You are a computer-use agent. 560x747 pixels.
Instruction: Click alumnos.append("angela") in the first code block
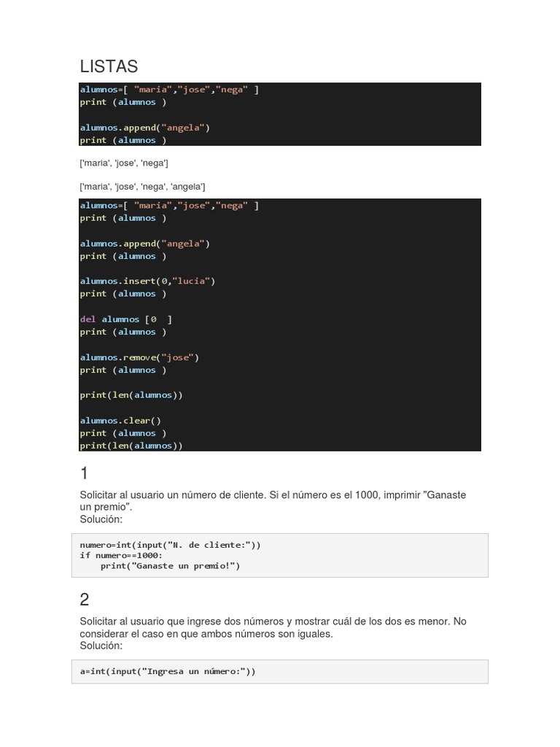pyautogui.click(x=144, y=128)
